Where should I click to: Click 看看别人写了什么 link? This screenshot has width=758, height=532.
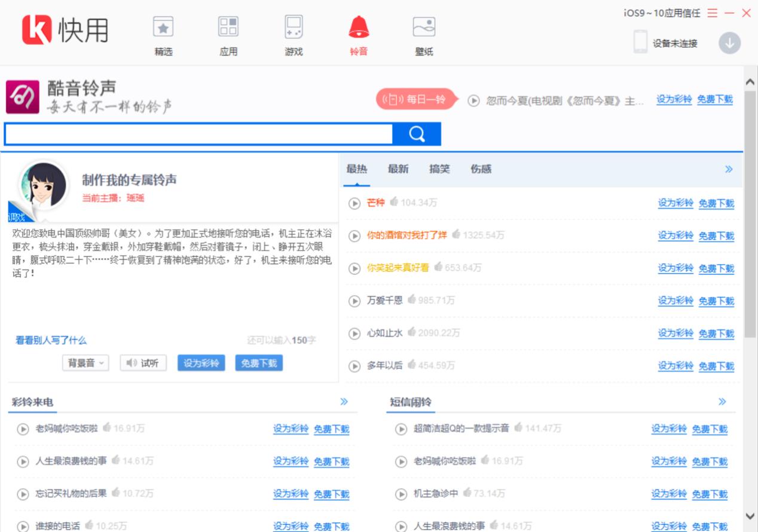point(51,340)
